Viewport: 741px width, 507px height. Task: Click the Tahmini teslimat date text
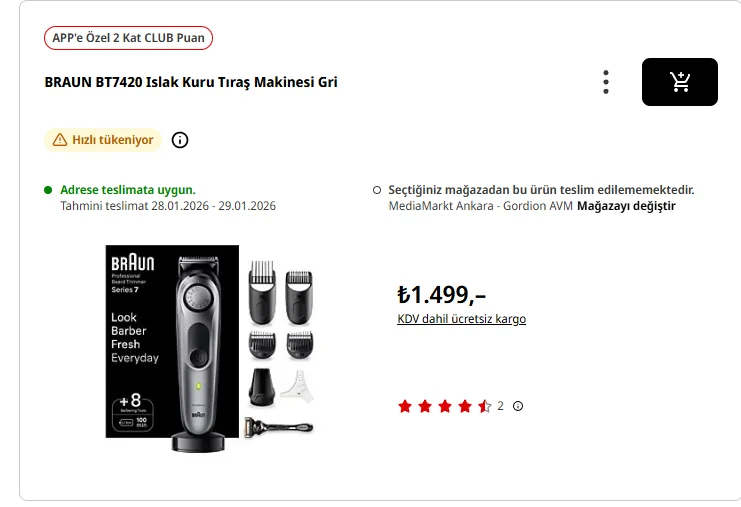point(168,206)
